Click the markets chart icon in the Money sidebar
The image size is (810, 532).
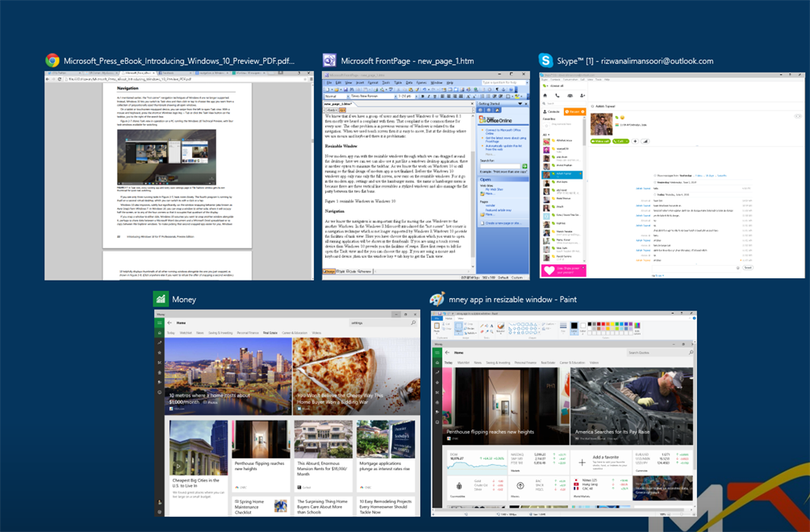(160, 342)
